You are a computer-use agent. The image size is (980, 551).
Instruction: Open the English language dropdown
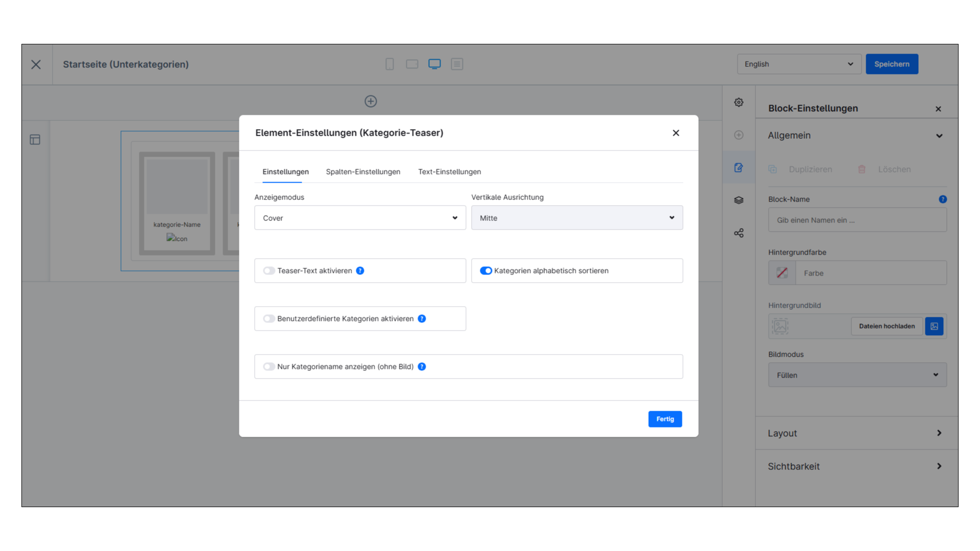tap(799, 64)
